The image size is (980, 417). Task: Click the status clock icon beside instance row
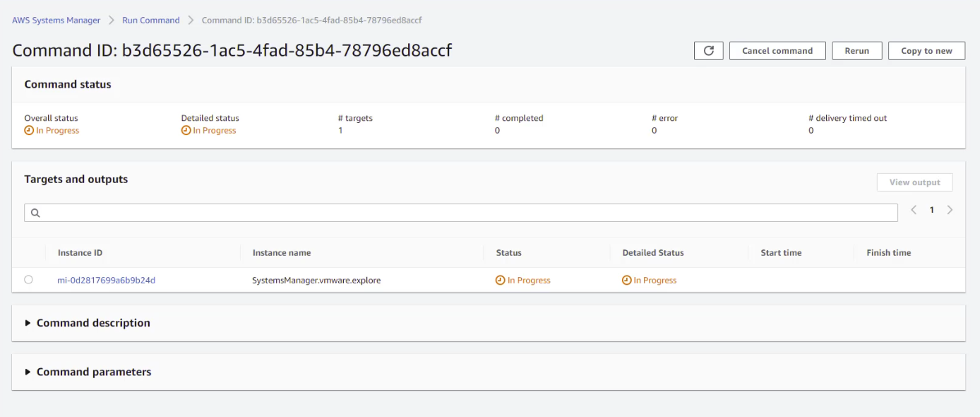(x=498, y=280)
